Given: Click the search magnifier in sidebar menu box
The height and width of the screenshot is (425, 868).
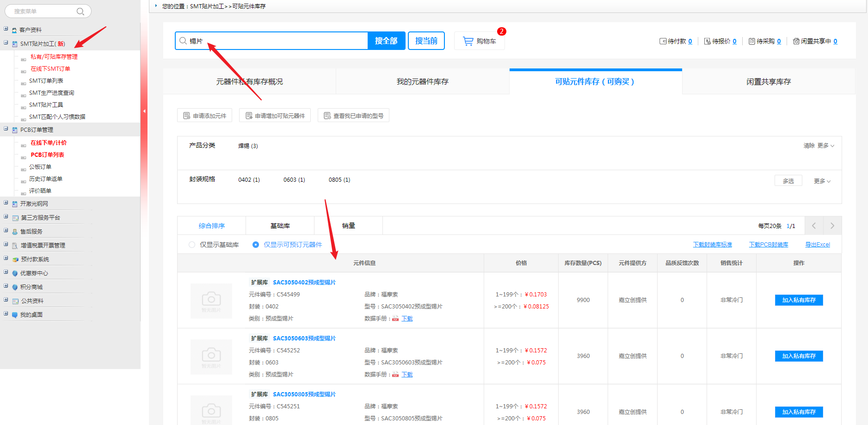Looking at the screenshot, I should point(80,12).
